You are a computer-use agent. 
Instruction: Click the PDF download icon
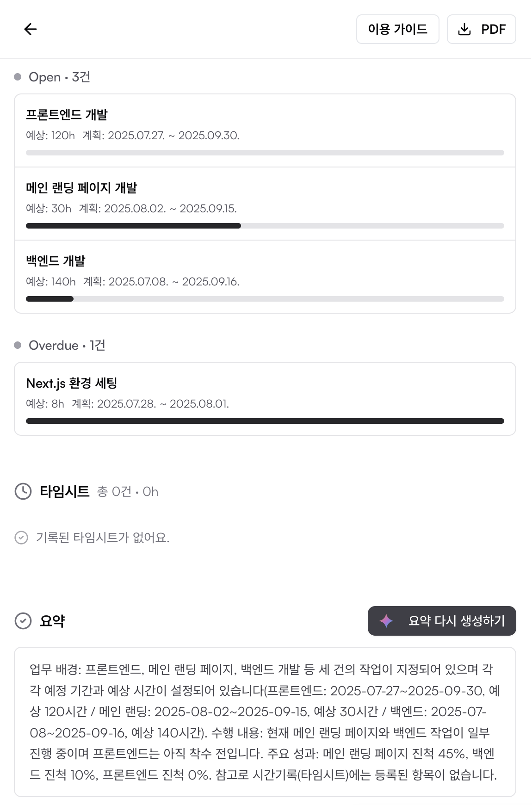464,29
